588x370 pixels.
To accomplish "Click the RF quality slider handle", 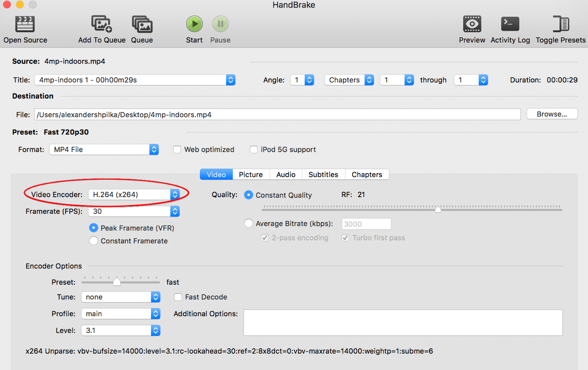I will (438, 209).
